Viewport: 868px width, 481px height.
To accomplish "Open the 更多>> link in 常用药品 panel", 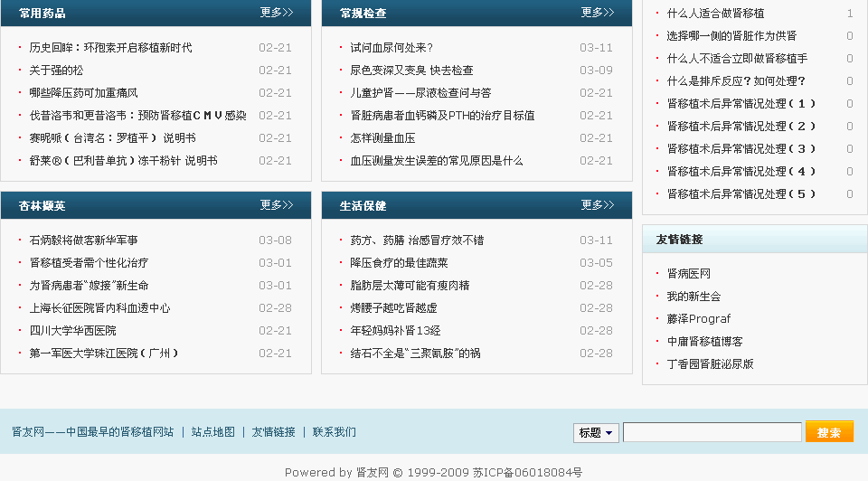I will [277, 12].
